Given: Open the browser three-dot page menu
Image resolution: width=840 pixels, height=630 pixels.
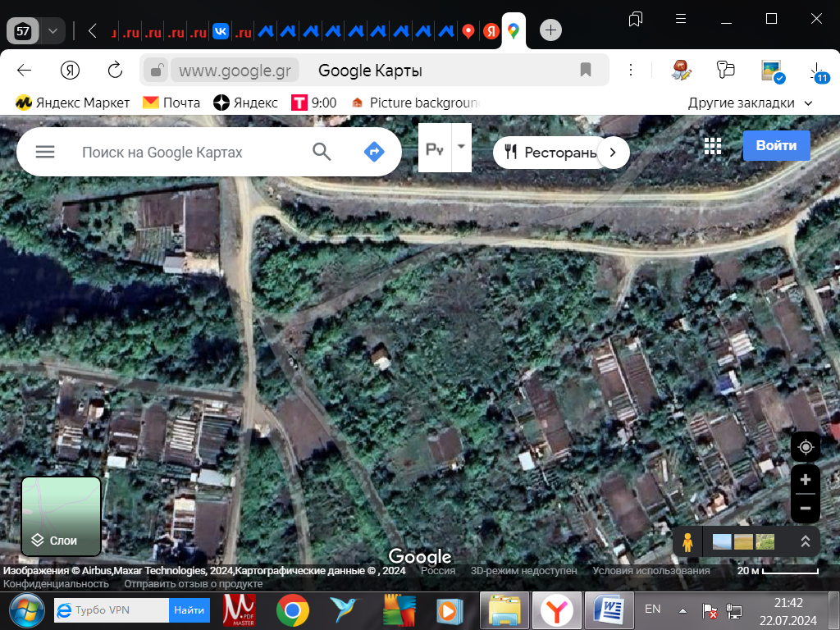Looking at the screenshot, I should click(x=631, y=70).
